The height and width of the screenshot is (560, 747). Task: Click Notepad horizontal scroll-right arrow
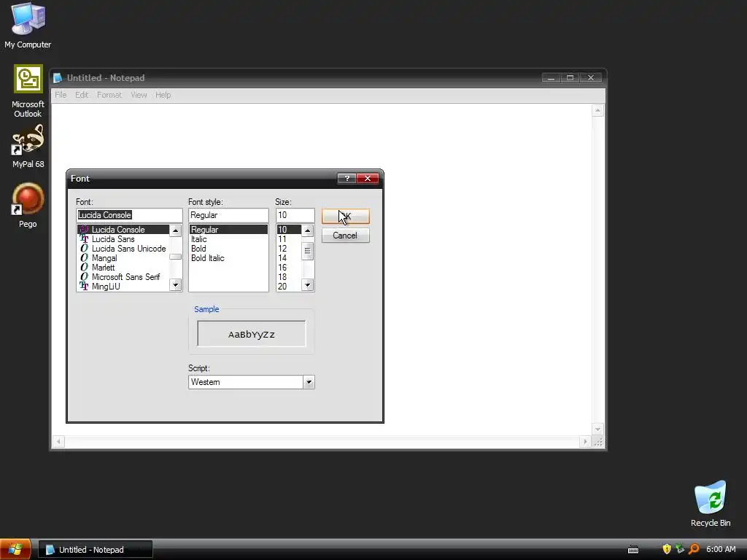586,441
